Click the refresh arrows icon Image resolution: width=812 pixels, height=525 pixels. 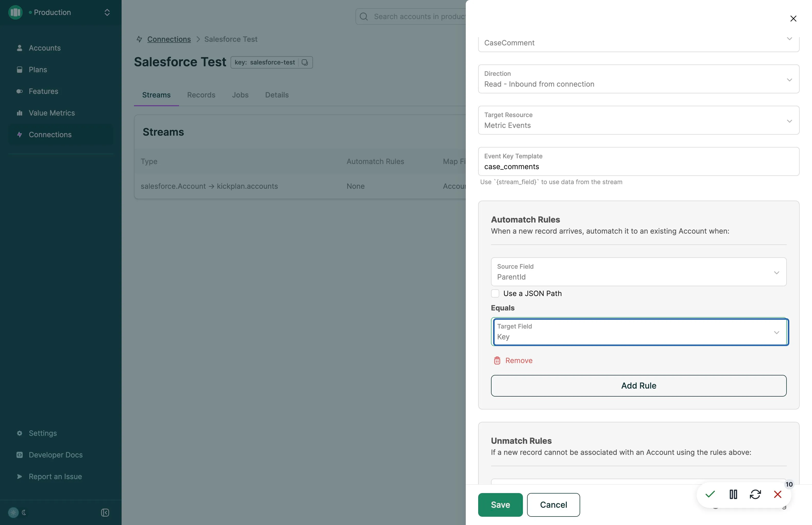pos(755,494)
